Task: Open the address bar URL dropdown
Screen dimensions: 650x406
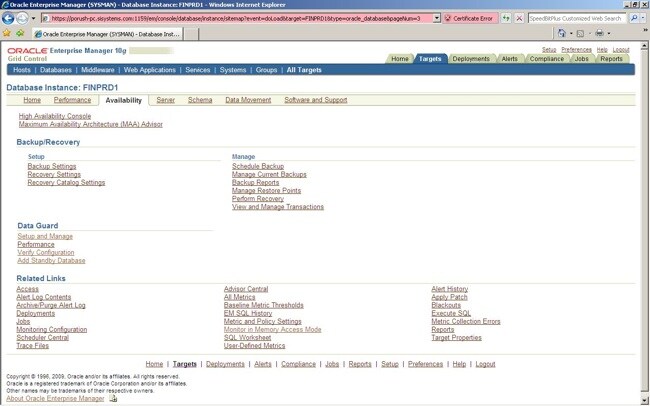Action: 437,18
